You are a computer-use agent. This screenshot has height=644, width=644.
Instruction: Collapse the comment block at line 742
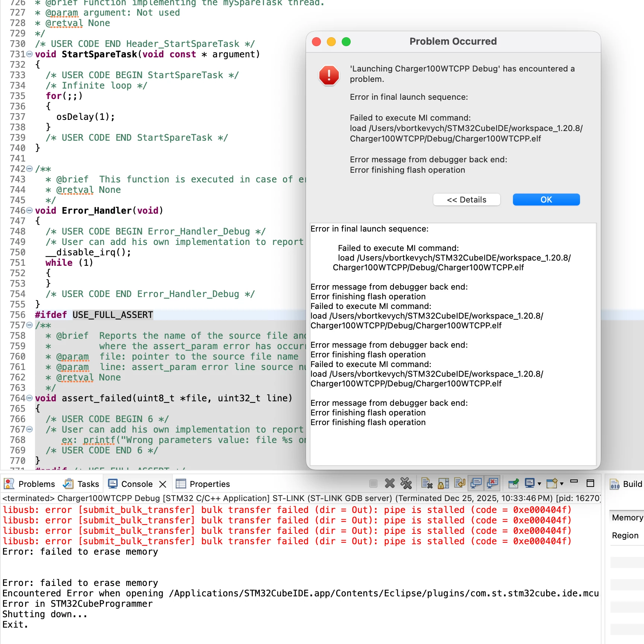(29, 169)
